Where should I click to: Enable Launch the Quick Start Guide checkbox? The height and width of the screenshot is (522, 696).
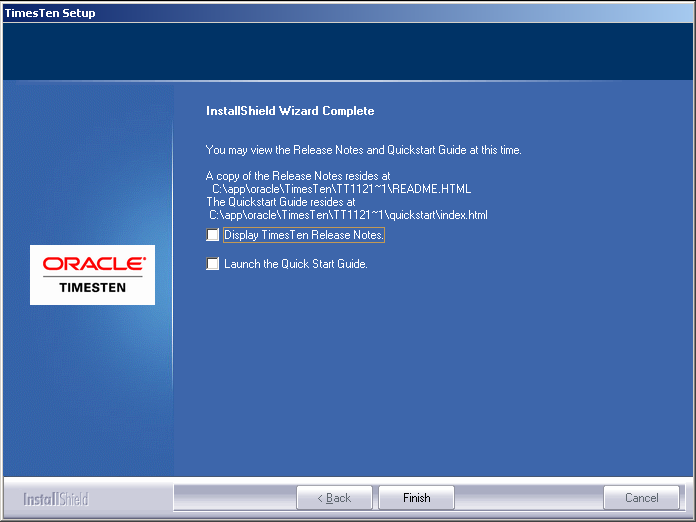(x=213, y=264)
